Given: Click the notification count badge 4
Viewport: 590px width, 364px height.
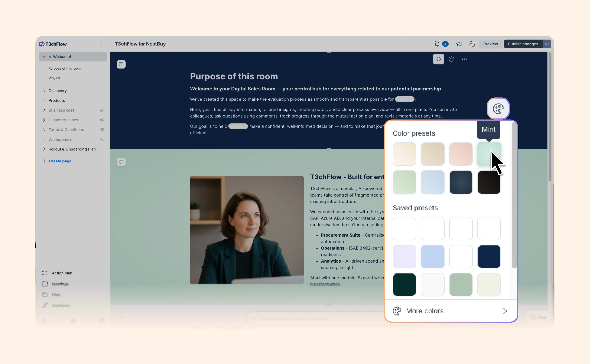Looking at the screenshot, I should pos(445,44).
